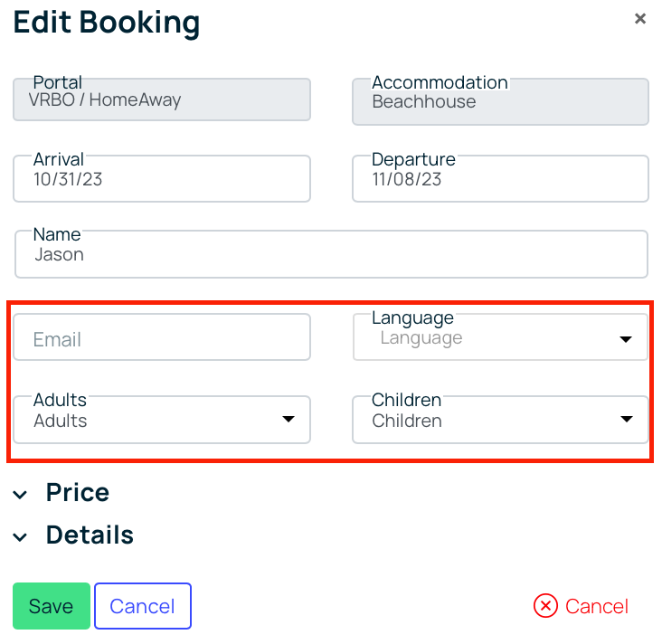This screenshot has height=644, width=662.
Task: Open the Language dropdown arrow
Action: point(625,339)
